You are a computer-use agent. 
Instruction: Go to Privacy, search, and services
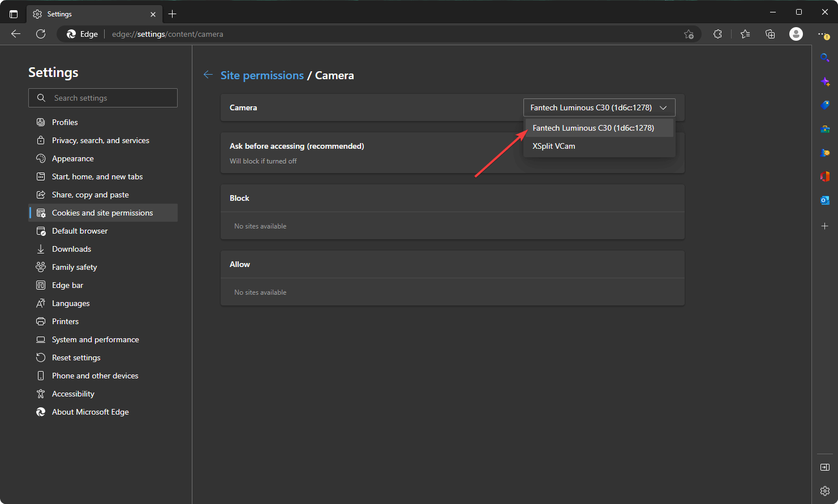101,140
